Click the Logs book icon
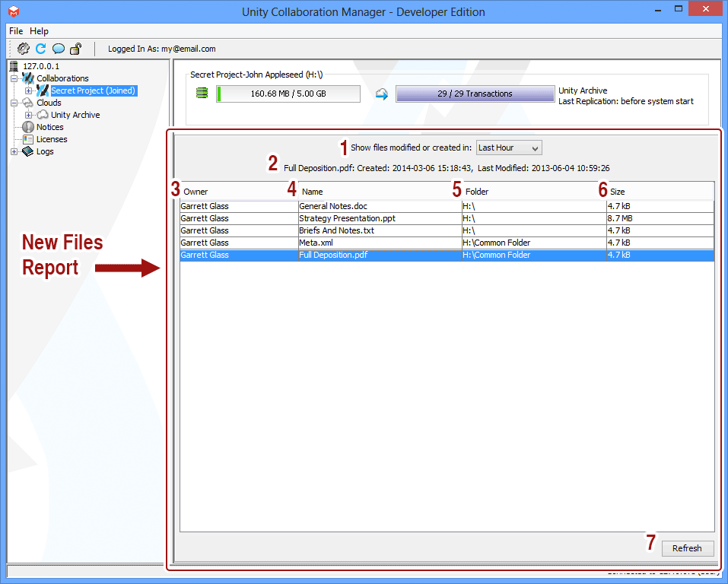The image size is (728, 584). [x=28, y=151]
